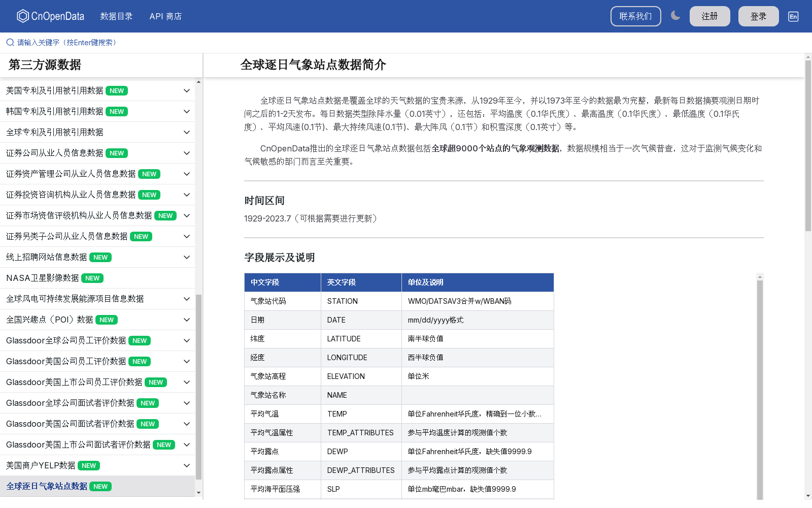The width and height of the screenshot is (812, 508).
Task: Click sidebar scrollbar up arrow
Action: [x=198, y=82]
